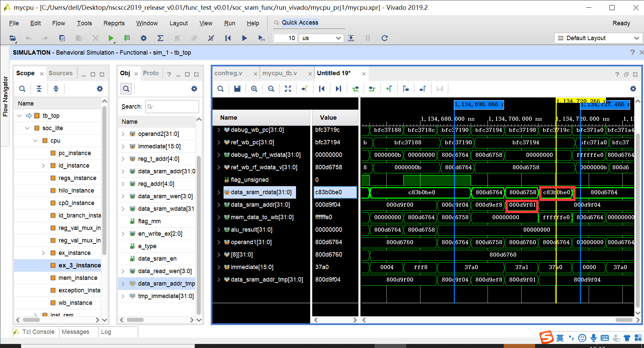Open the Reports menu
Viewport: 644px width, 348px height.
coord(114,23)
